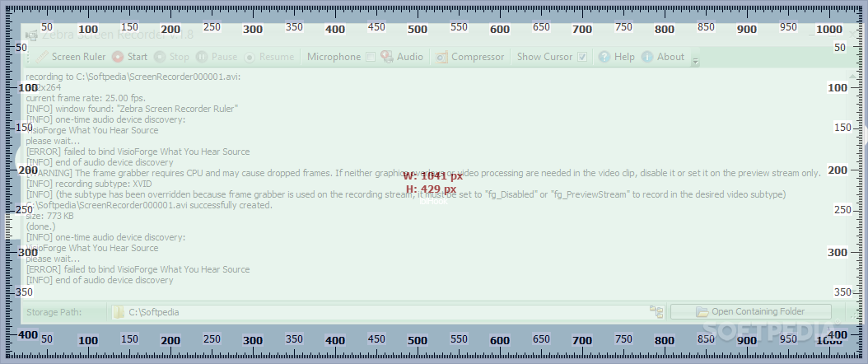Select the '[INFO] window found' log line
The height and width of the screenshot is (364, 868).
[133, 109]
